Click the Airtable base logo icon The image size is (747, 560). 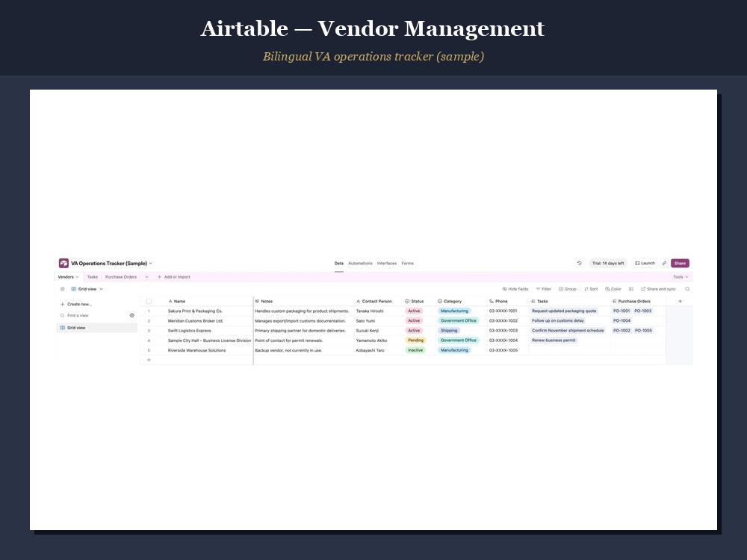pyautogui.click(x=63, y=264)
